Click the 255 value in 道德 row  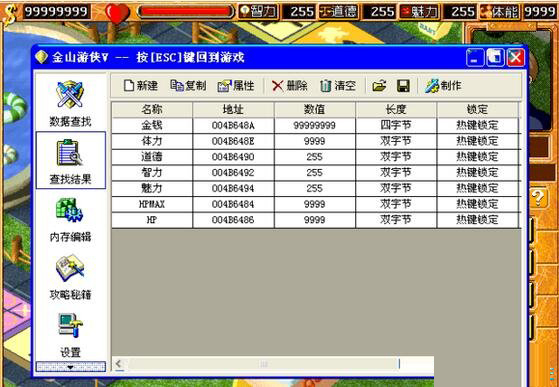(314, 157)
